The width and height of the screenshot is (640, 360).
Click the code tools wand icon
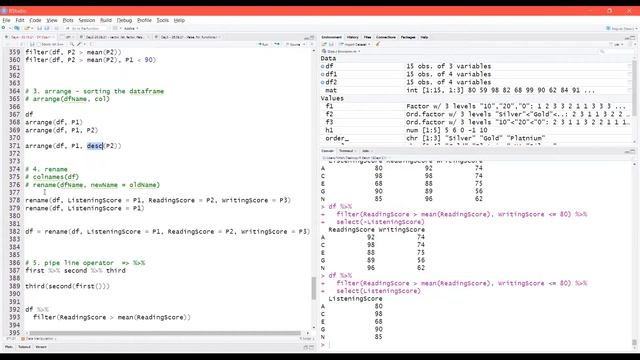[x=80, y=44]
